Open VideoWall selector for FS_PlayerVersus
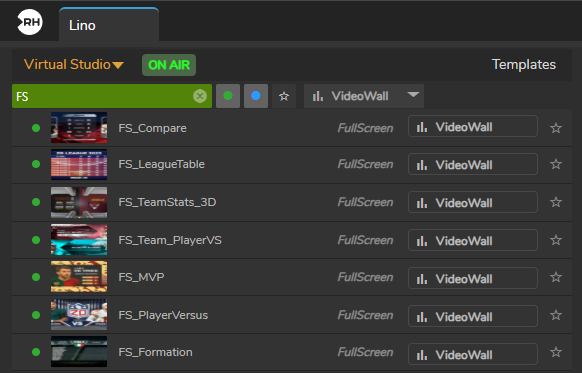582x373 pixels. 473,316
